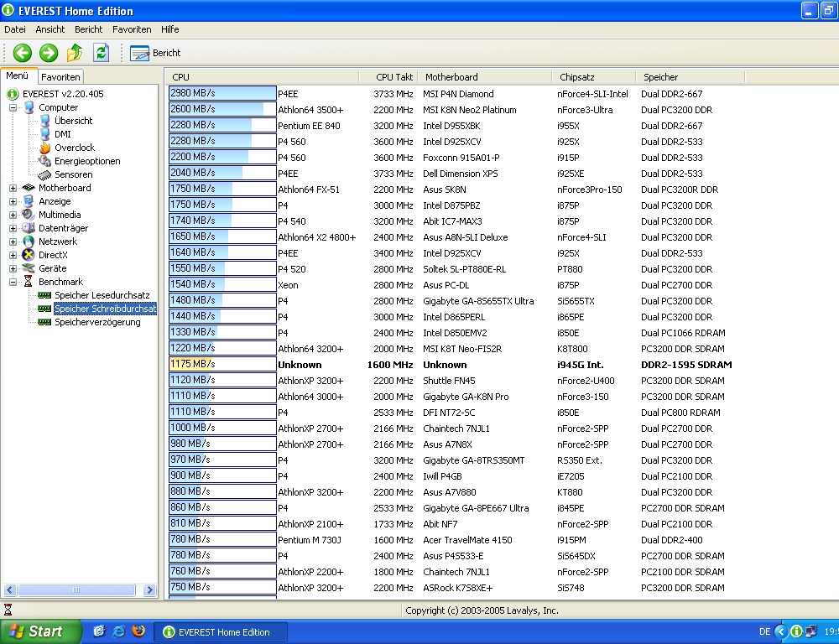This screenshot has height=644, width=839.
Task: Click the DE language indicator in tray
Action: point(764,631)
